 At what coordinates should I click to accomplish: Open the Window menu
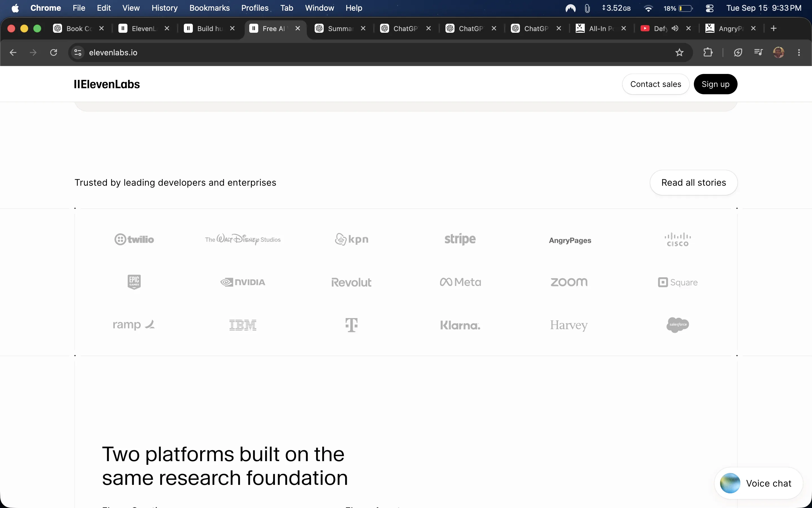[x=319, y=8]
